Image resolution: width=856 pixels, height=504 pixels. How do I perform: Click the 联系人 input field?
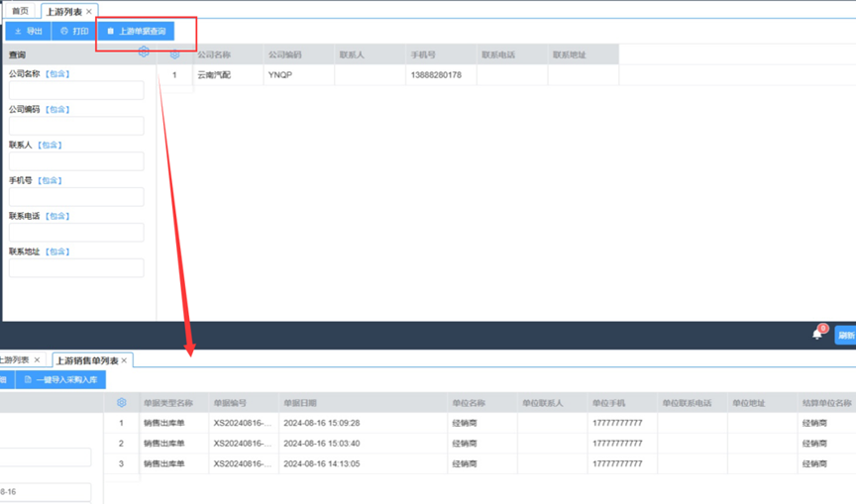(x=76, y=161)
